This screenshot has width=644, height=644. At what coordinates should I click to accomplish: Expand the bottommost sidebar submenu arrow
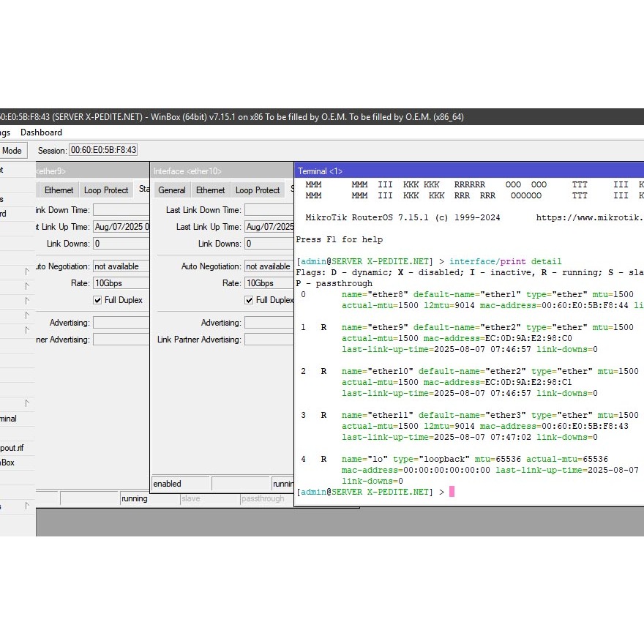[x=28, y=506]
